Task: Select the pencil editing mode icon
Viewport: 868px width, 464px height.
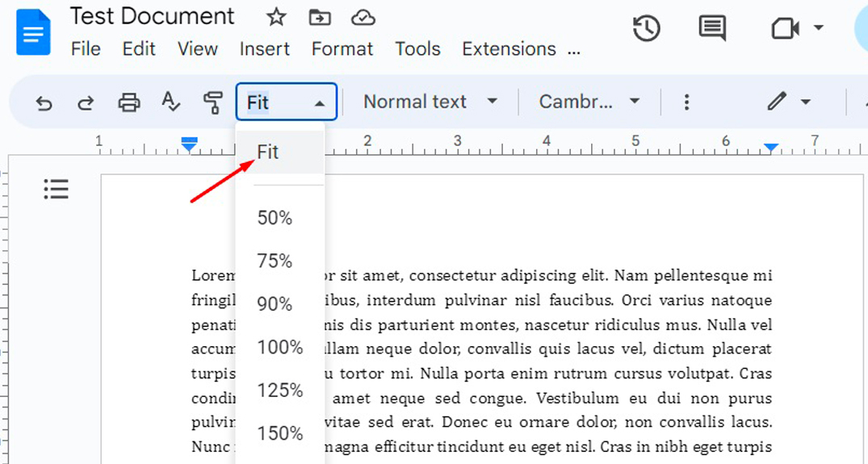Action: click(x=777, y=102)
